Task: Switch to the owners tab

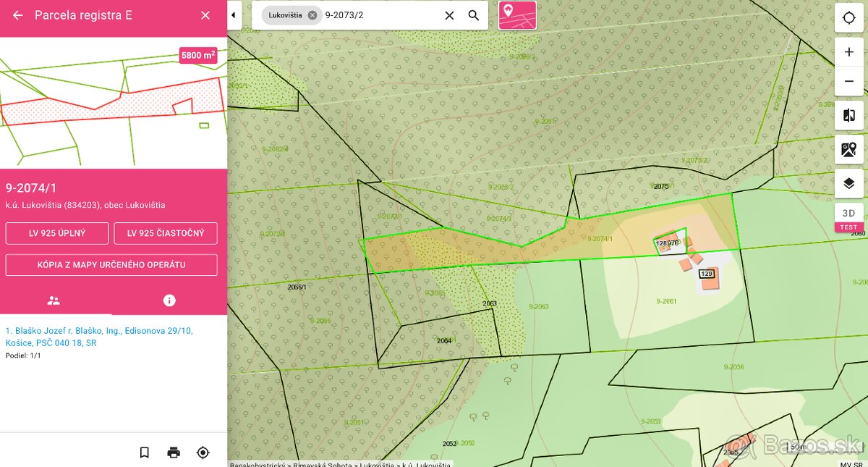Action: (x=54, y=300)
